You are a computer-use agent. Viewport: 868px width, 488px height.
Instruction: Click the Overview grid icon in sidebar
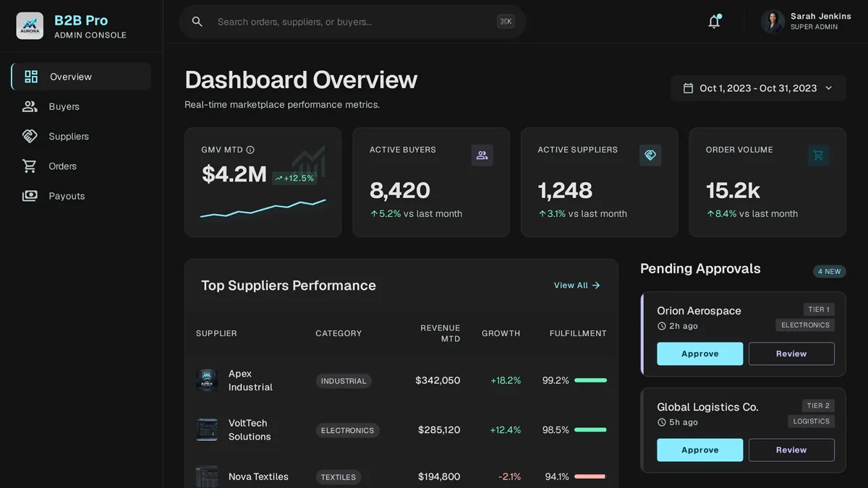pyautogui.click(x=31, y=77)
